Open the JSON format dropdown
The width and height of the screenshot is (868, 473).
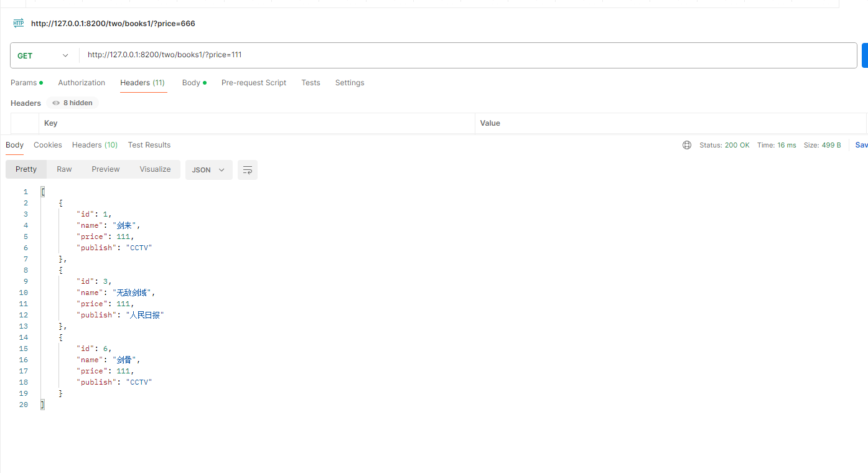(209, 170)
